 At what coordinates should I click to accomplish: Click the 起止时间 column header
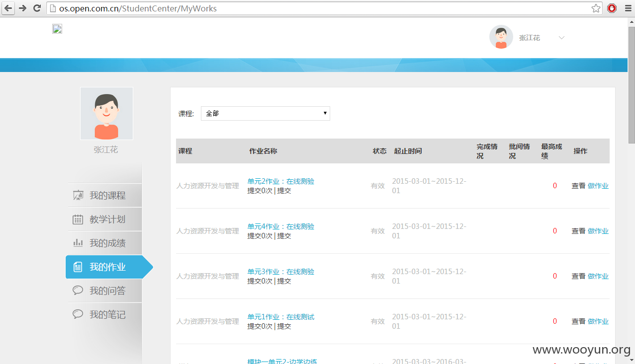click(x=408, y=151)
